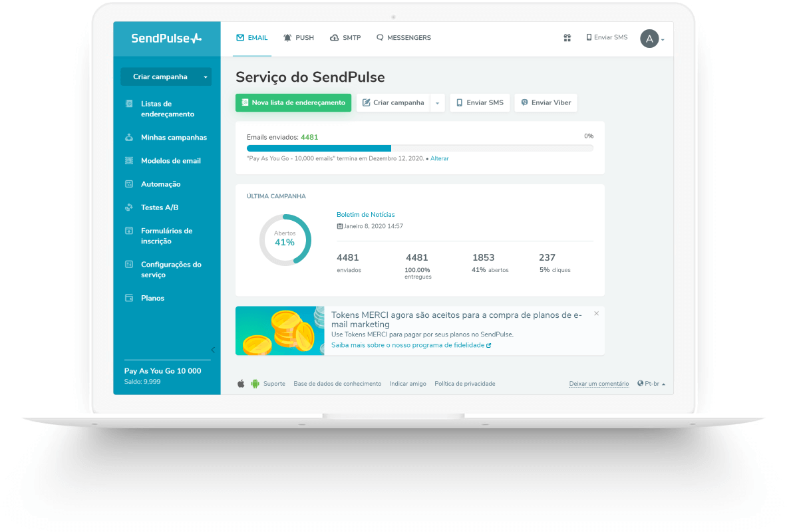Click the push bell icon
The image size is (787, 532).
click(x=287, y=38)
